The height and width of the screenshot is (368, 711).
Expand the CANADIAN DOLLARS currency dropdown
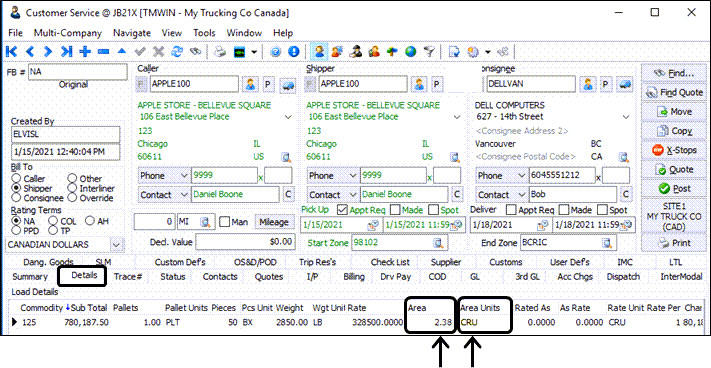117,245
